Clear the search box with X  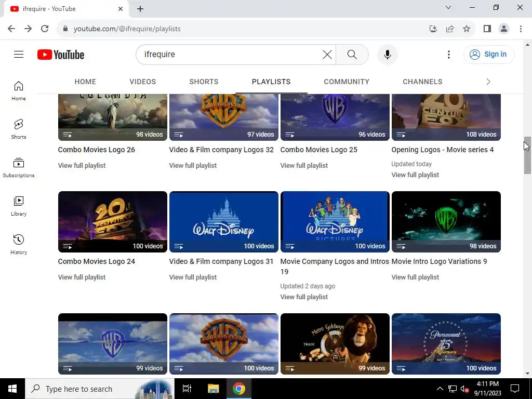point(327,54)
